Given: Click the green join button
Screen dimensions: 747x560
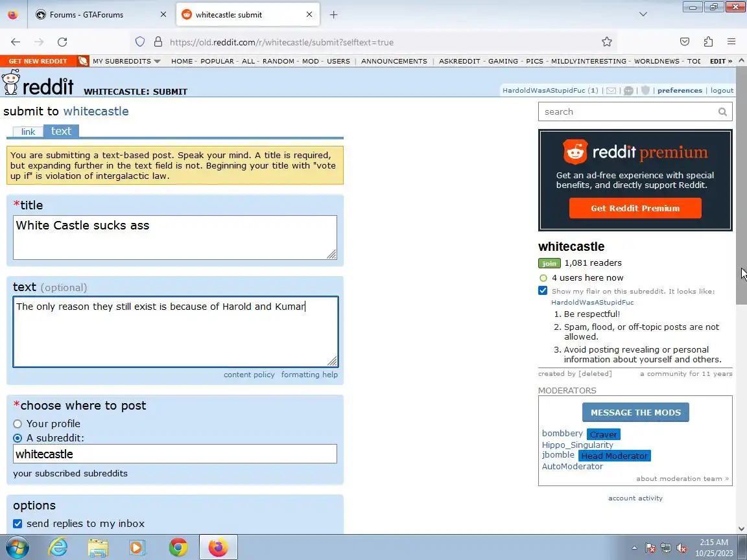Looking at the screenshot, I should 549,263.
